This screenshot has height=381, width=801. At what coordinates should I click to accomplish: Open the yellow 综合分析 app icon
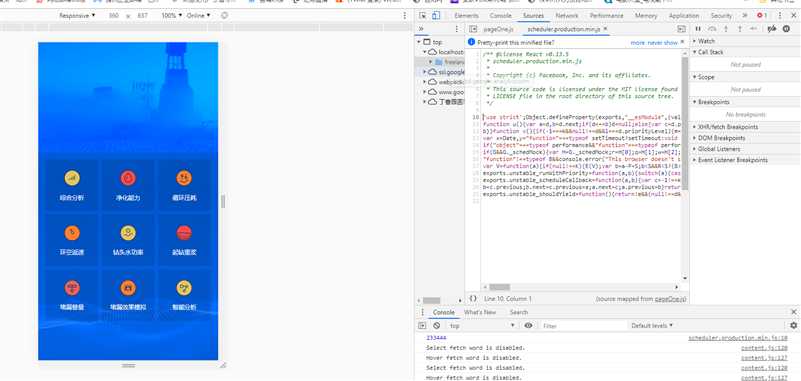coord(72,178)
